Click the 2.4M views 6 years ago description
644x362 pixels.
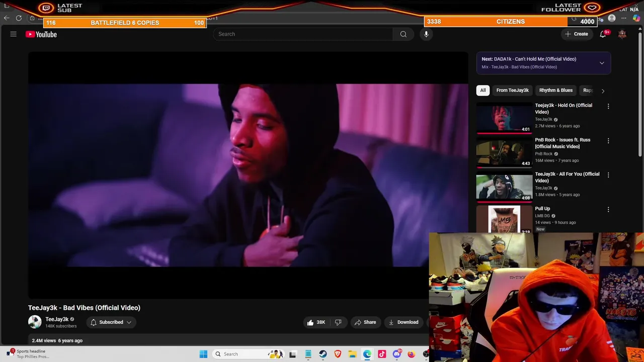[x=57, y=341]
